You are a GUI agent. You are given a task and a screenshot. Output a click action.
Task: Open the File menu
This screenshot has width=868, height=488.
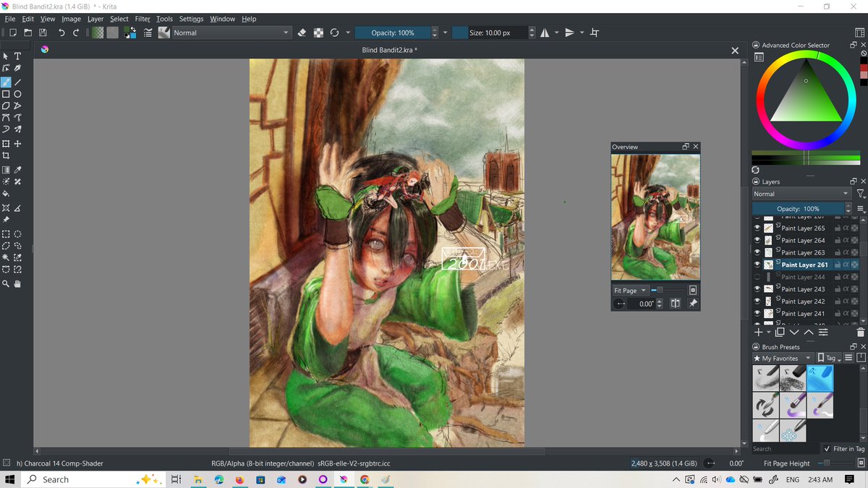[x=10, y=19]
